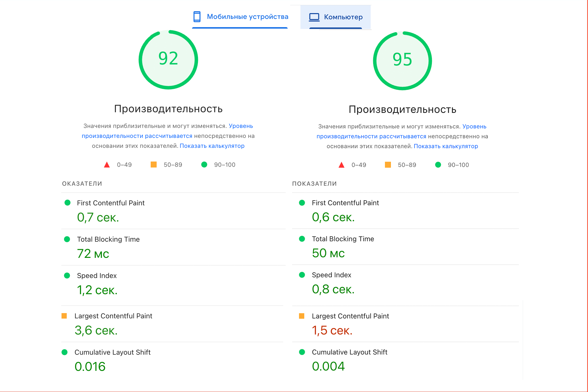Screen dimensions: 588x392
Task: Click green dot beside mobile First Contentful Paint
Action: pyautogui.click(x=67, y=203)
